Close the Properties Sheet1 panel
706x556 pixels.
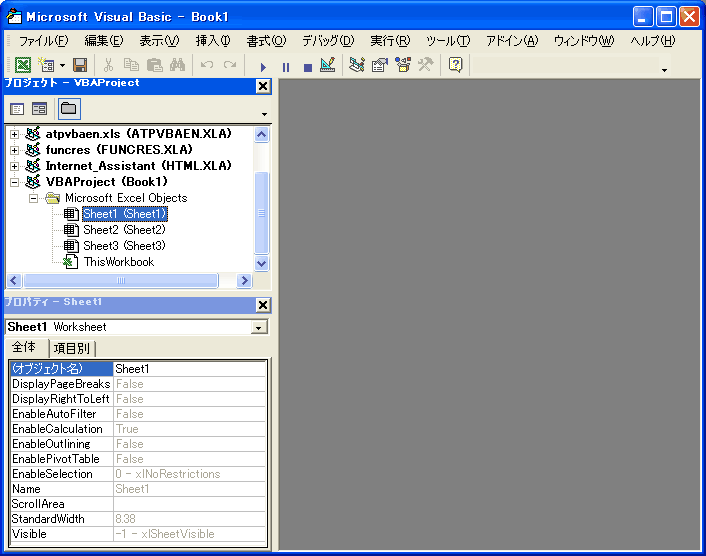(263, 305)
